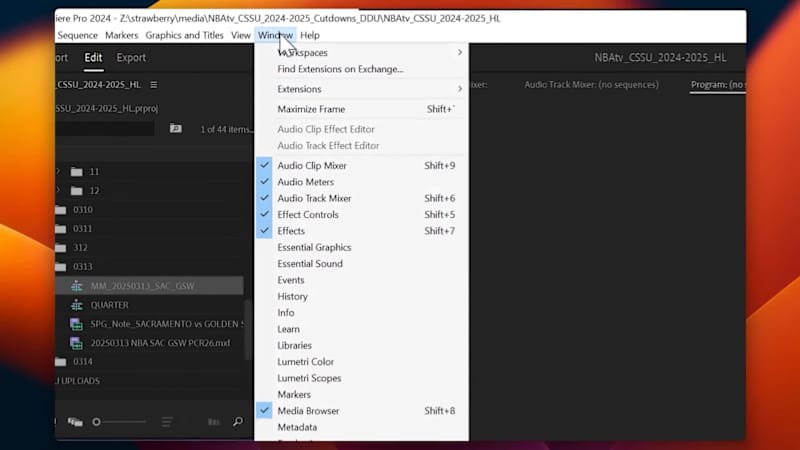Screen dimensions: 800x450
Task: Click the NBAtv_CSSU_2024-2025_HL project title text
Action: pyautogui.click(x=660, y=58)
